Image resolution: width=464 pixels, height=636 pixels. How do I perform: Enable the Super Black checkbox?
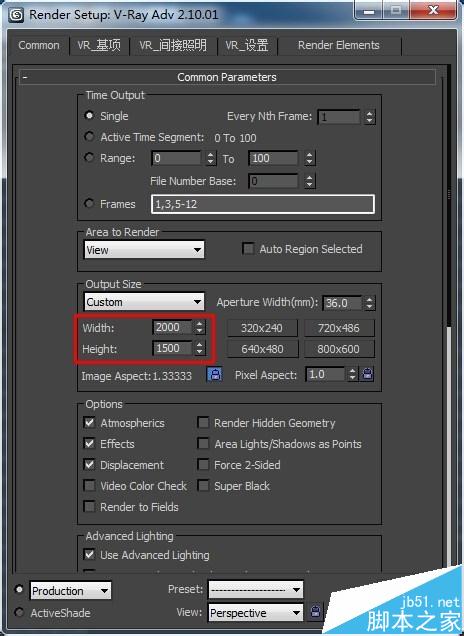click(203, 486)
